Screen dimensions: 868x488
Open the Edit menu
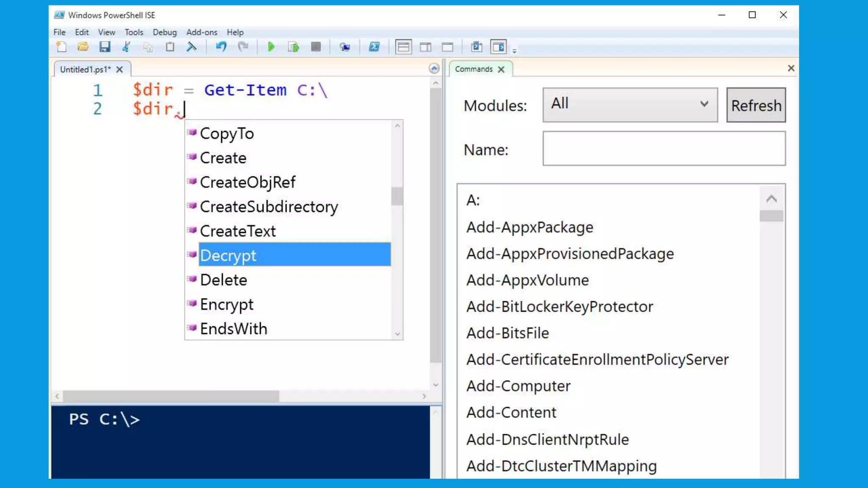[82, 32]
